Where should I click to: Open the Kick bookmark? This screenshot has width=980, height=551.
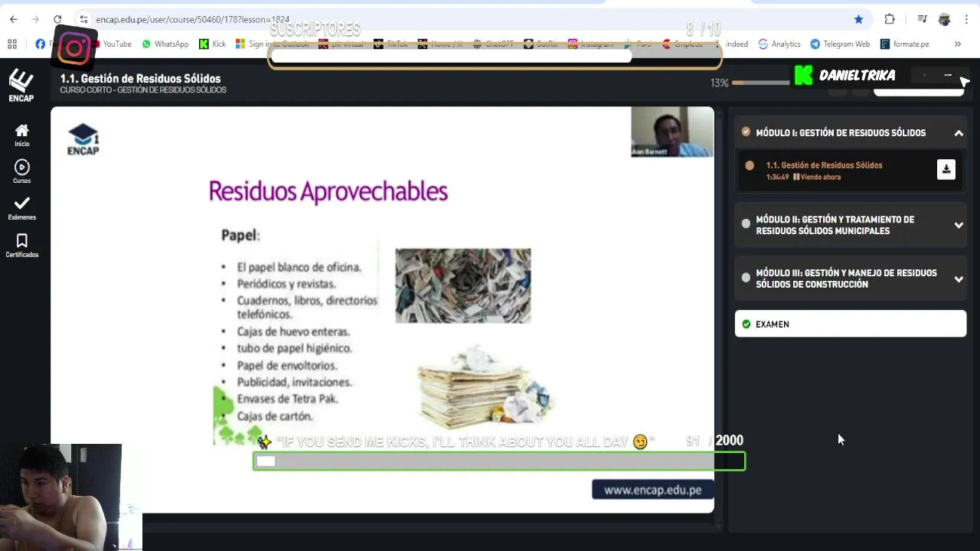coord(212,44)
